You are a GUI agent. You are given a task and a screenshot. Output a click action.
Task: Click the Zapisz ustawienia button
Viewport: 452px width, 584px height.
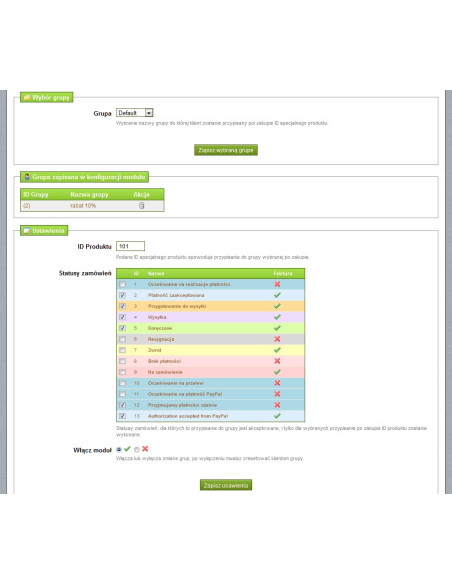click(x=226, y=485)
